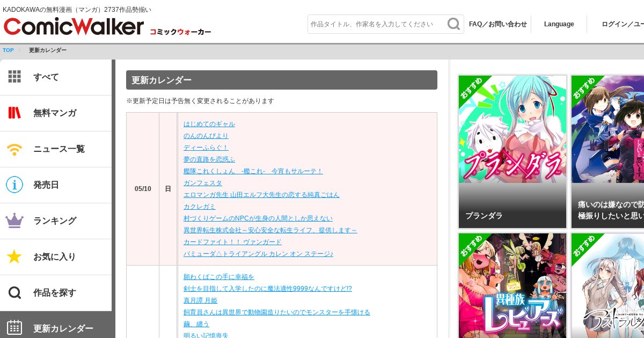Click the grid icon beside すべて
Image resolution: width=644 pixels, height=338 pixels.
14,77
